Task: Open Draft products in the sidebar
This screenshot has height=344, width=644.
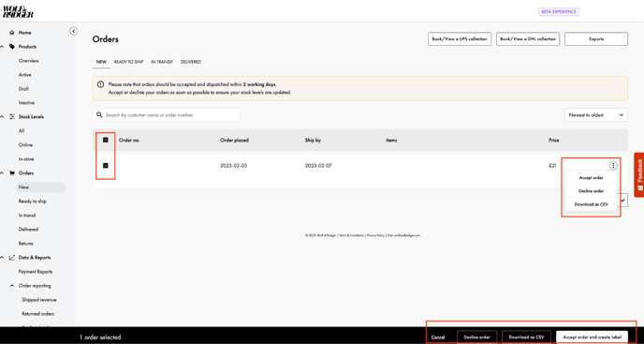Action: [23, 89]
